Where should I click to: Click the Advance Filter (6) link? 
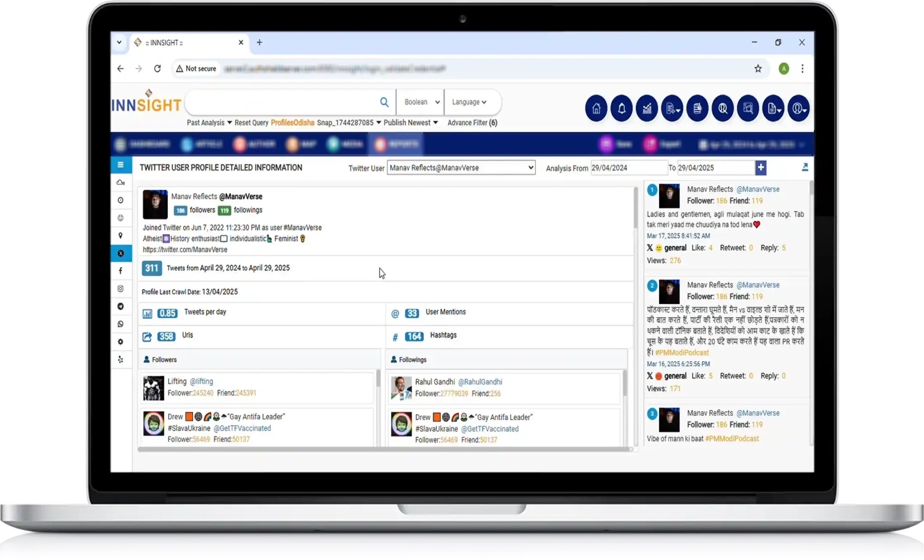pyautogui.click(x=472, y=123)
